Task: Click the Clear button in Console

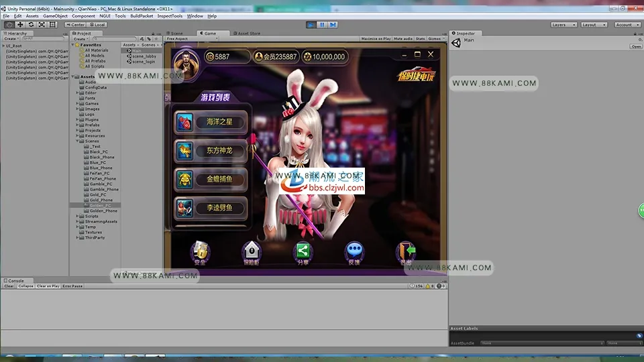Action: tap(9, 286)
